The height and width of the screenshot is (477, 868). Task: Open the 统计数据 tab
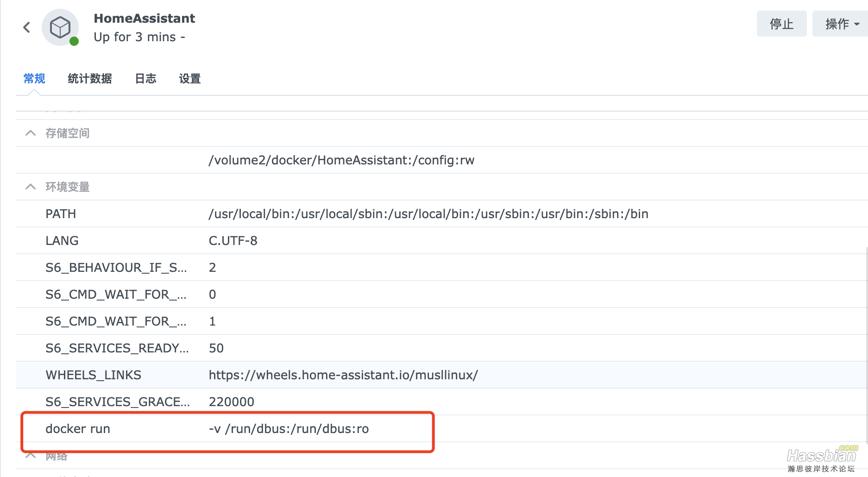coord(90,79)
